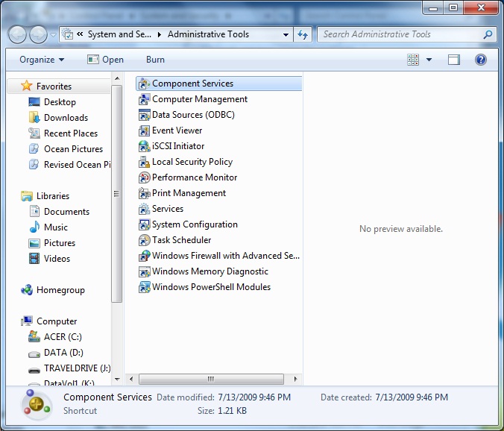Select the Windows Firewall with Advanced Security icon
Viewport: 504px width, 431px height.
[x=144, y=256]
